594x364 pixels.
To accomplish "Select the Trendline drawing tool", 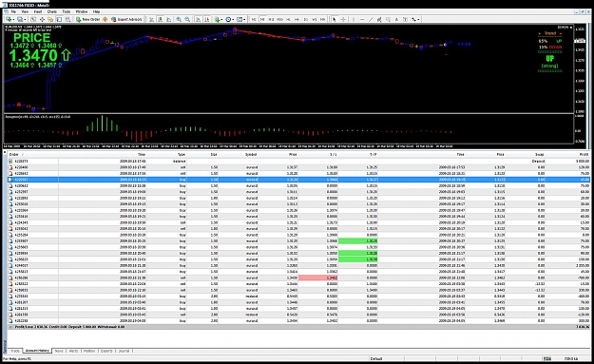I will (x=371, y=19).
